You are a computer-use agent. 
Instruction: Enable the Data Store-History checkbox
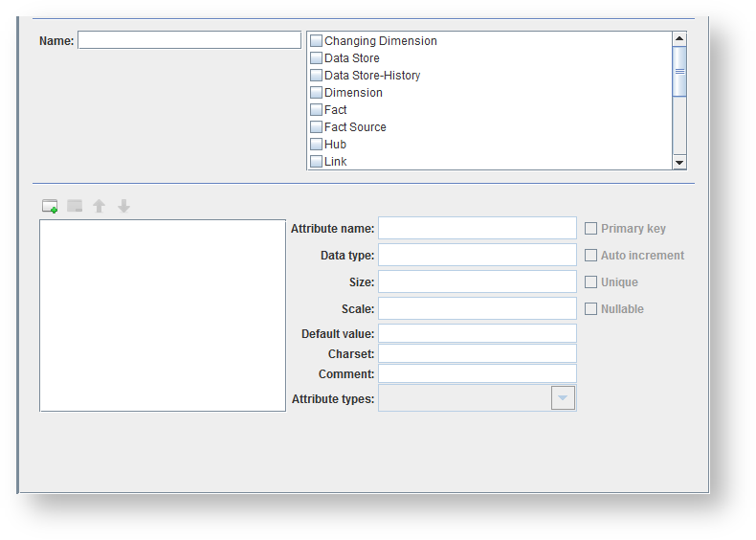(316, 76)
